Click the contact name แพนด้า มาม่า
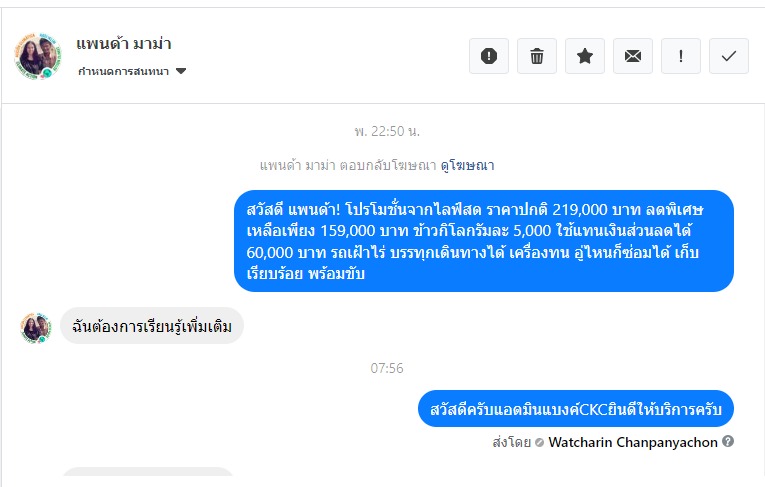This screenshot has width=765, height=487. [123, 44]
